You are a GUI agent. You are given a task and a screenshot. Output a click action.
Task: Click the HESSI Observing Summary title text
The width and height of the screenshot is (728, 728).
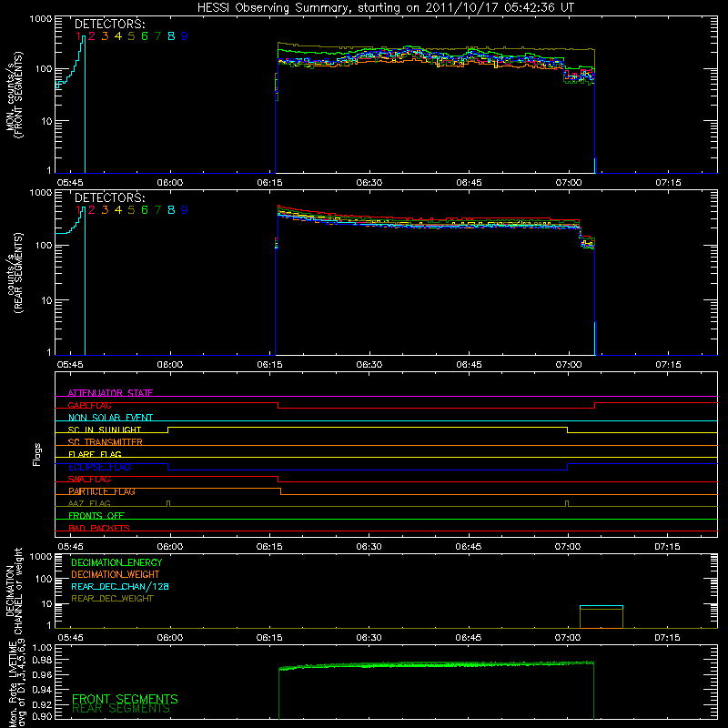click(x=386, y=8)
